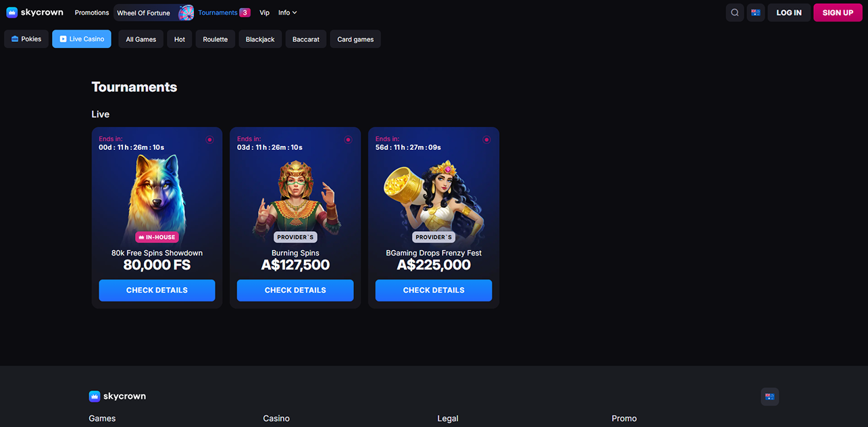
Task: Open the Wheel Of Fortune wheel icon
Action: tap(186, 13)
